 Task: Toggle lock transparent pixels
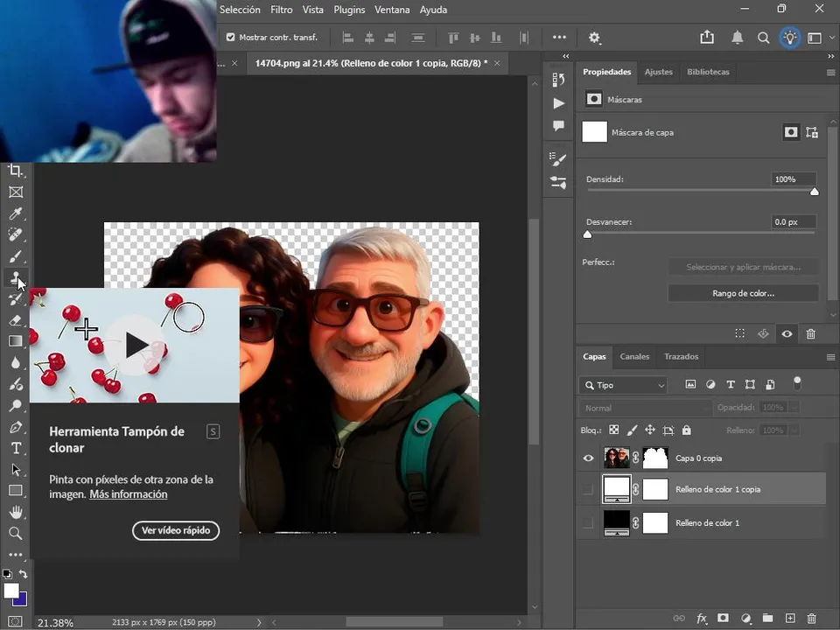(614, 430)
